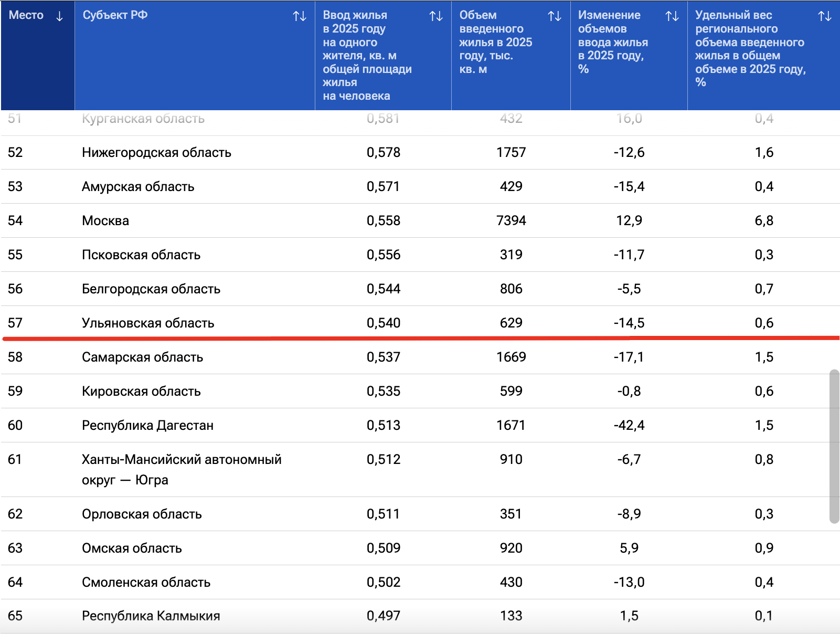Select the Москва row name

(105, 221)
